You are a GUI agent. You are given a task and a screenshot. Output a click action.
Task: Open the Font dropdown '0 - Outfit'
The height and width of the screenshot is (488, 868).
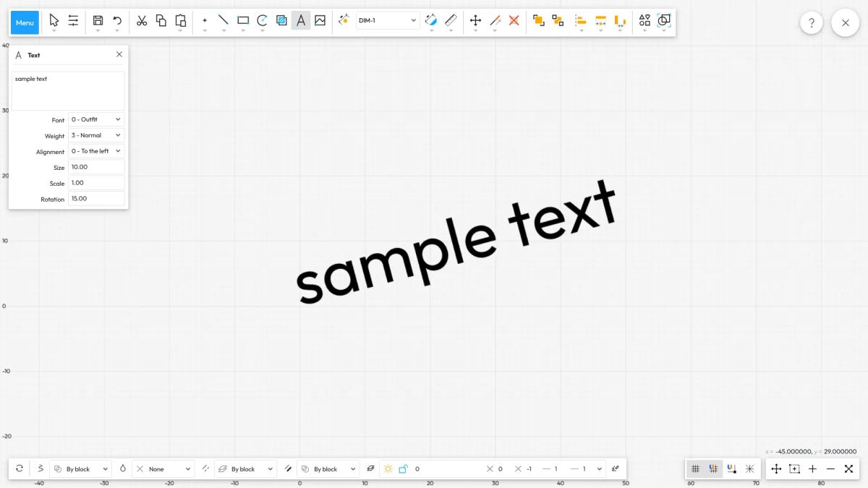click(x=96, y=119)
